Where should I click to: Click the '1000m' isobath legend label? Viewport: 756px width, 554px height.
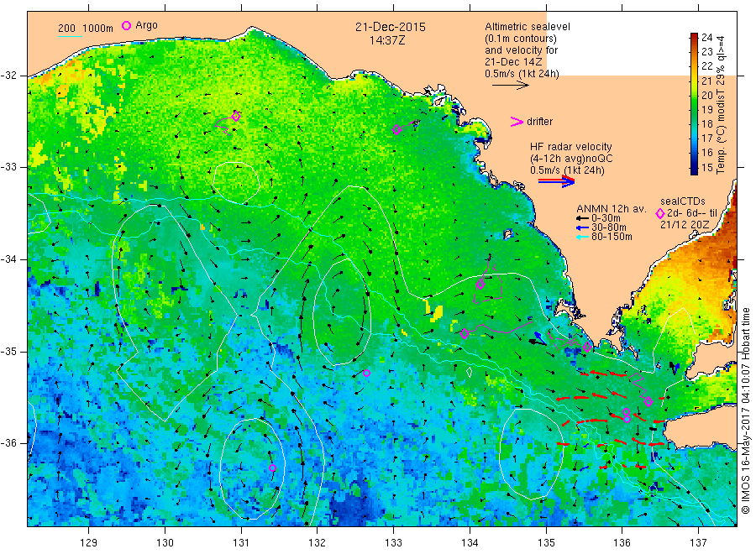[98, 29]
